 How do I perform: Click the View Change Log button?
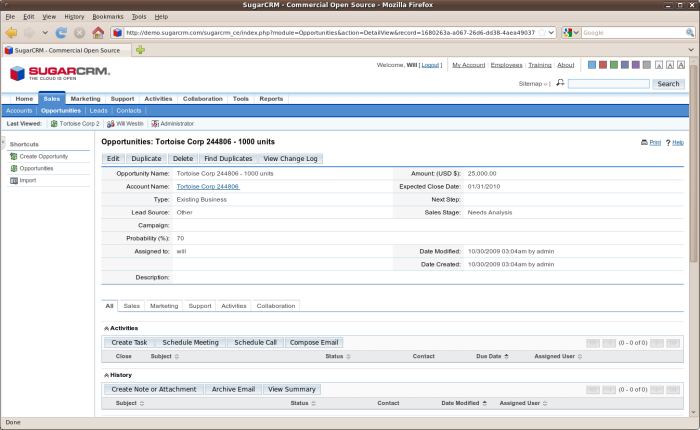click(290, 159)
